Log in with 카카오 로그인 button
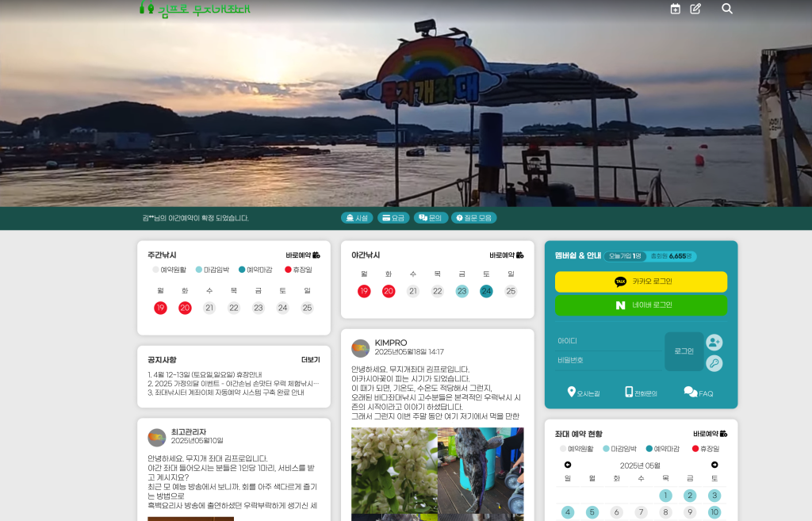This screenshot has width=812, height=521. click(641, 282)
